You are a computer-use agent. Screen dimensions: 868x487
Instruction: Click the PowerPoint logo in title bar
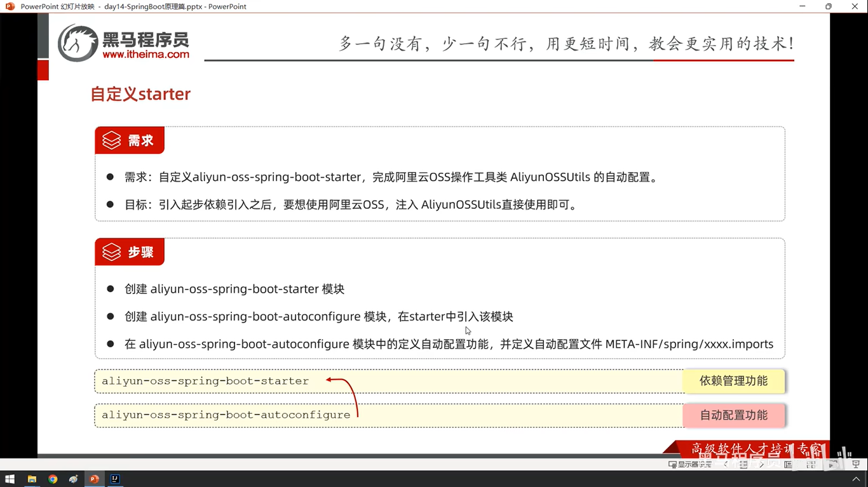10,6
